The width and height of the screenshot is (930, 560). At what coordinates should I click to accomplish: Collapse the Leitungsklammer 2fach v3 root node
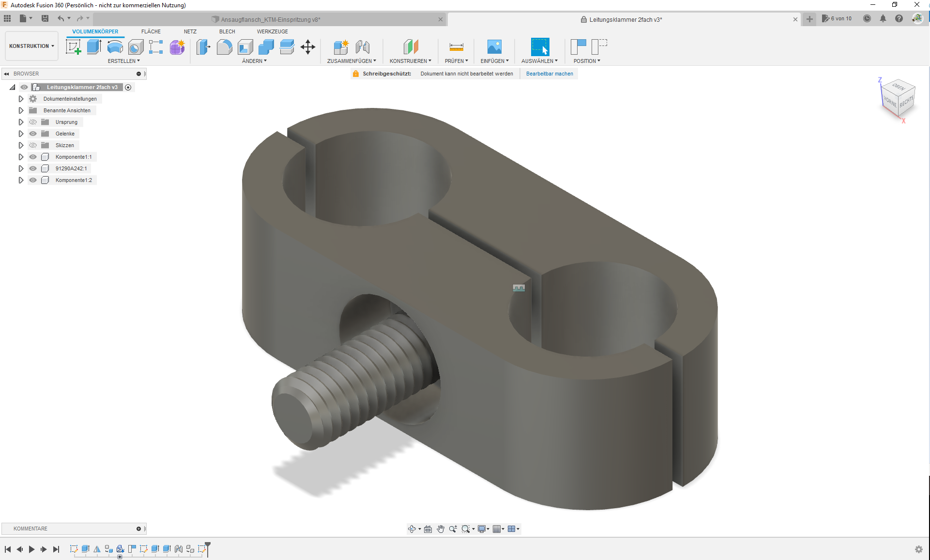click(13, 87)
